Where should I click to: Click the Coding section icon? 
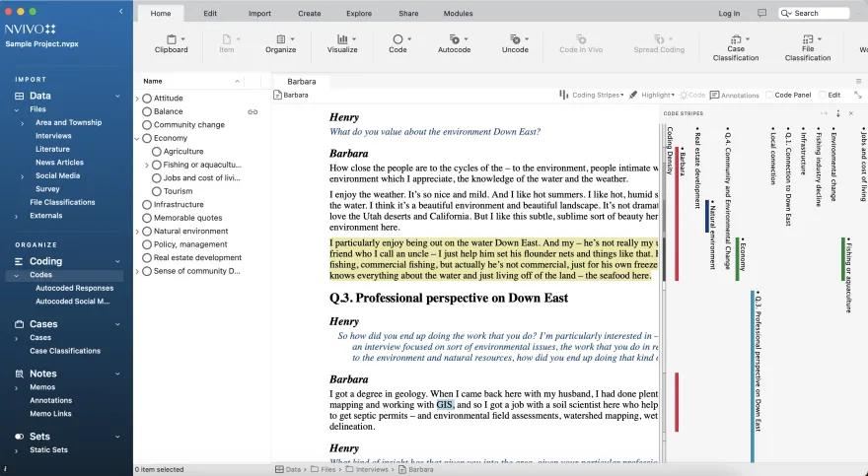(20, 261)
